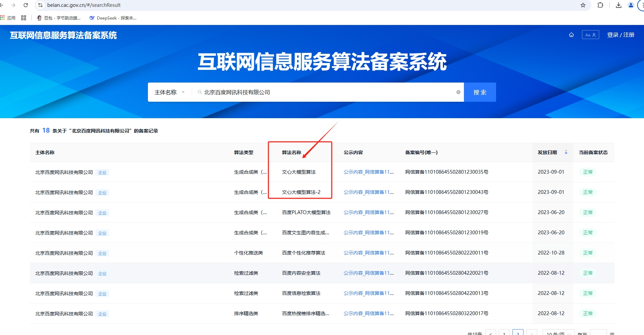This screenshot has height=335, width=644.
Task: Click the 算法类型 column header
Action: click(x=244, y=152)
